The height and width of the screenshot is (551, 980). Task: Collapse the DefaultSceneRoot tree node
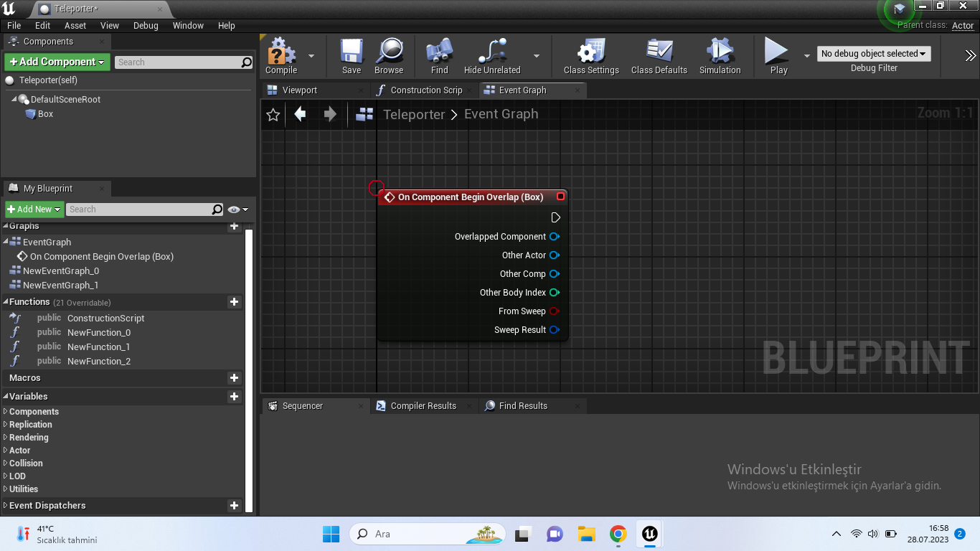(14, 100)
